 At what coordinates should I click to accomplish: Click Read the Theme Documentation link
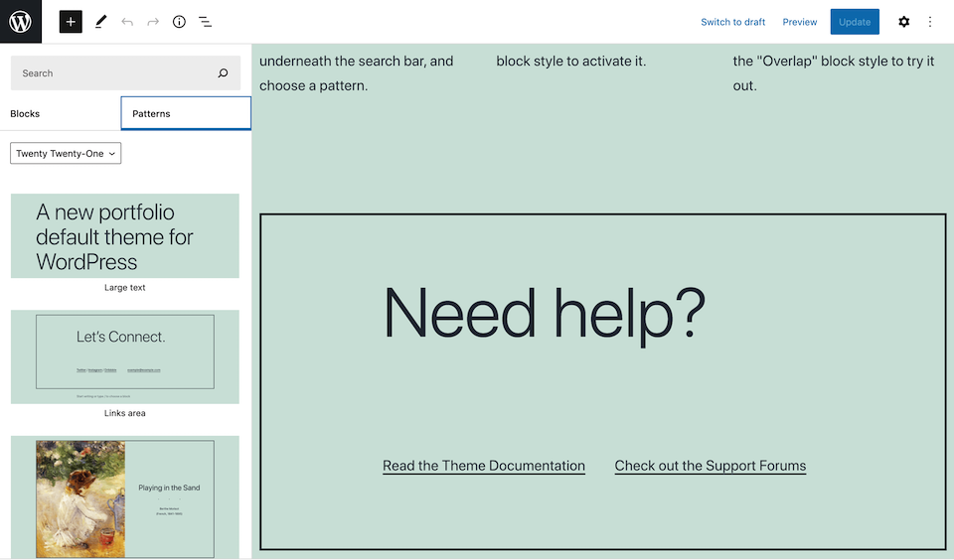[x=484, y=466]
